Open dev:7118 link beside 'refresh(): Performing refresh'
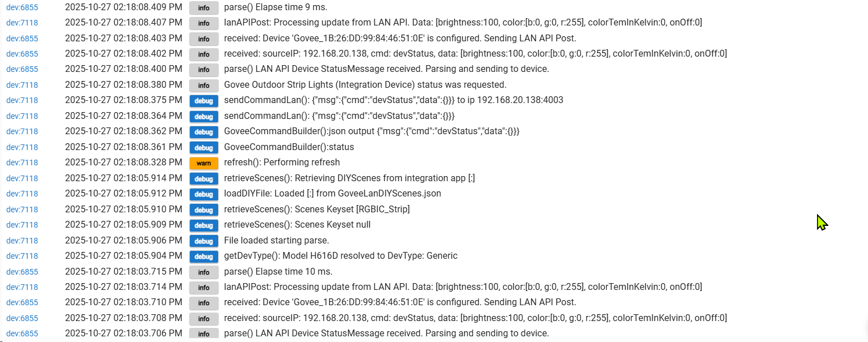Image resolution: width=868 pixels, height=342 pixels. (22, 163)
